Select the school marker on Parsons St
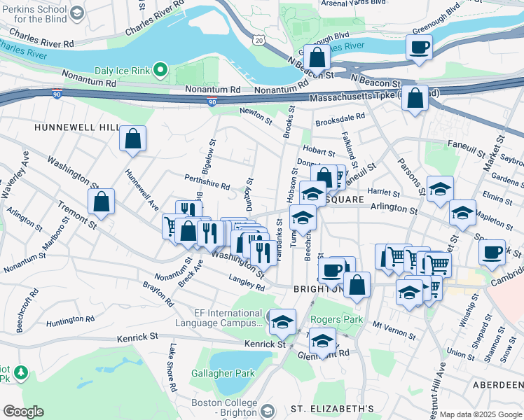The height and width of the screenshot is (420, 524). point(440,190)
